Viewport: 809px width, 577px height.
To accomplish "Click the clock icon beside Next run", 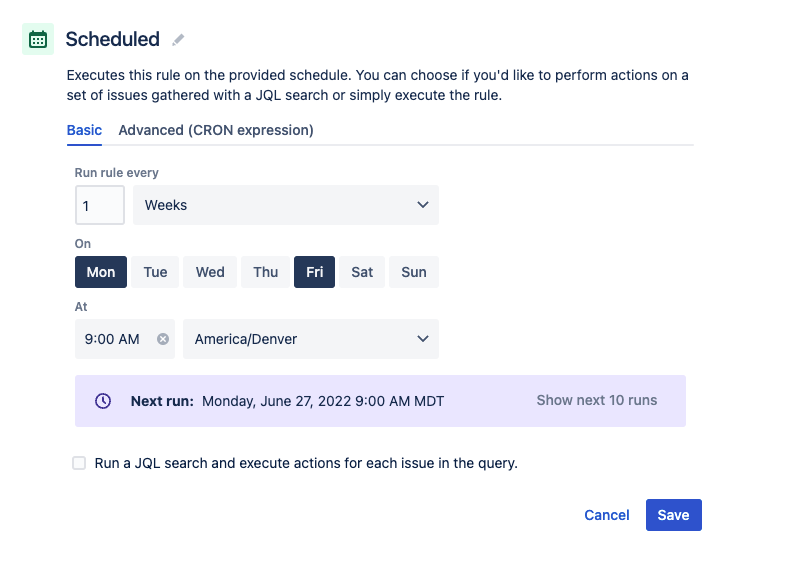I will [x=103, y=401].
